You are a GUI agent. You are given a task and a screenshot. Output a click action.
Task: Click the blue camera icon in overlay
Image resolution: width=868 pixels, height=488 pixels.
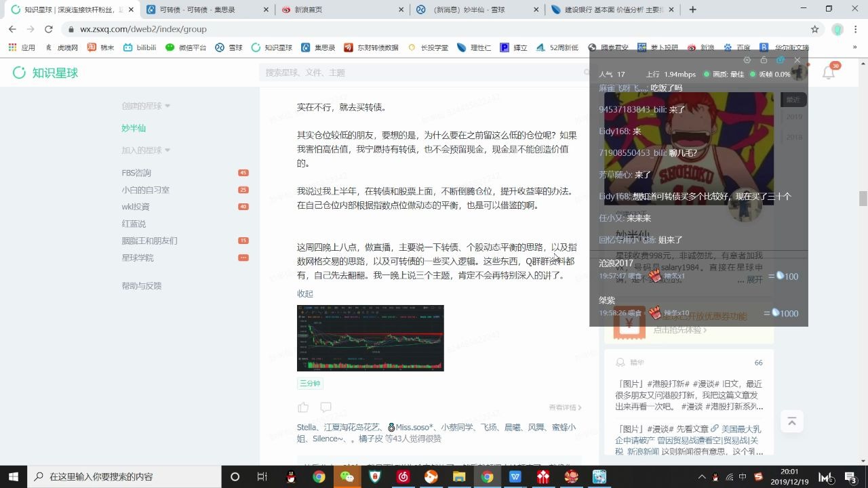781,60
